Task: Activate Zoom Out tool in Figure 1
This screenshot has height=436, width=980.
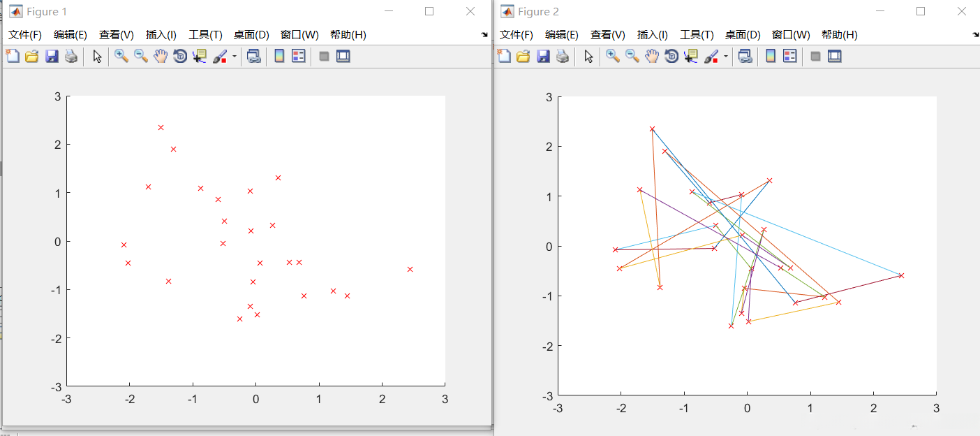Action: click(141, 57)
